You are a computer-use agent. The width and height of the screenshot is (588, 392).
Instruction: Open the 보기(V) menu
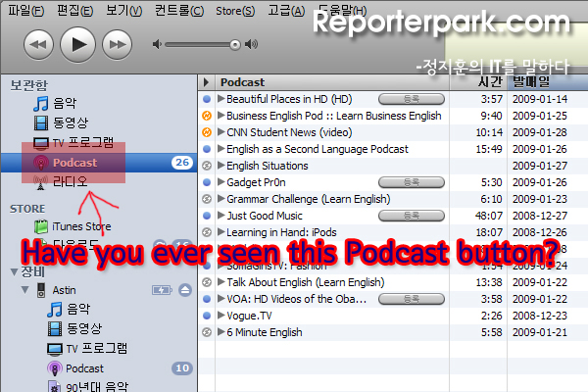[124, 11]
